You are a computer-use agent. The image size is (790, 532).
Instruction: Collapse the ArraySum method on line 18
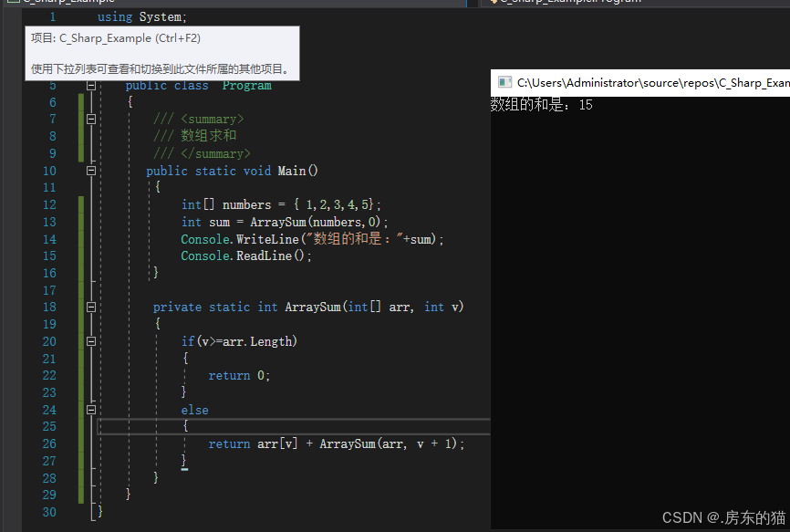(x=91, y=307)
